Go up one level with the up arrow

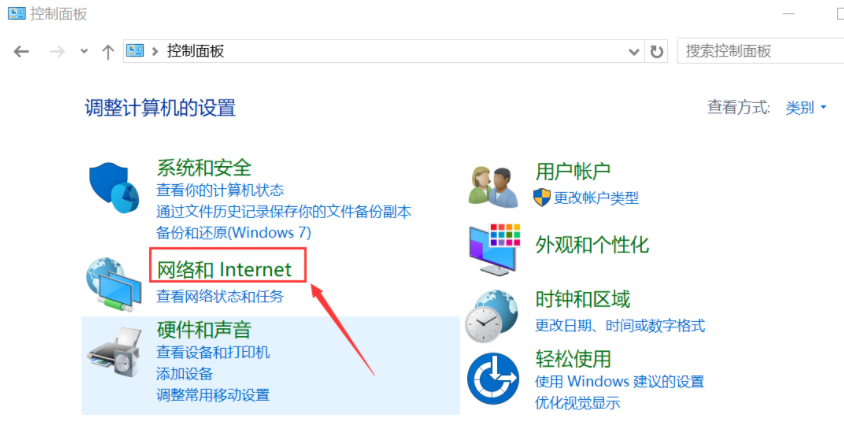click(108, 52)
